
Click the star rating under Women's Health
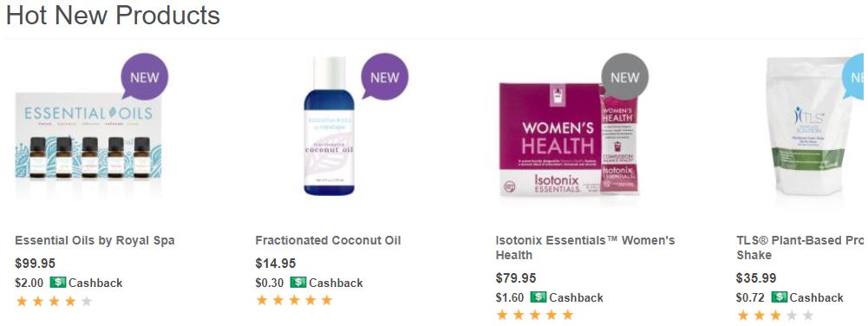point(534,315)
